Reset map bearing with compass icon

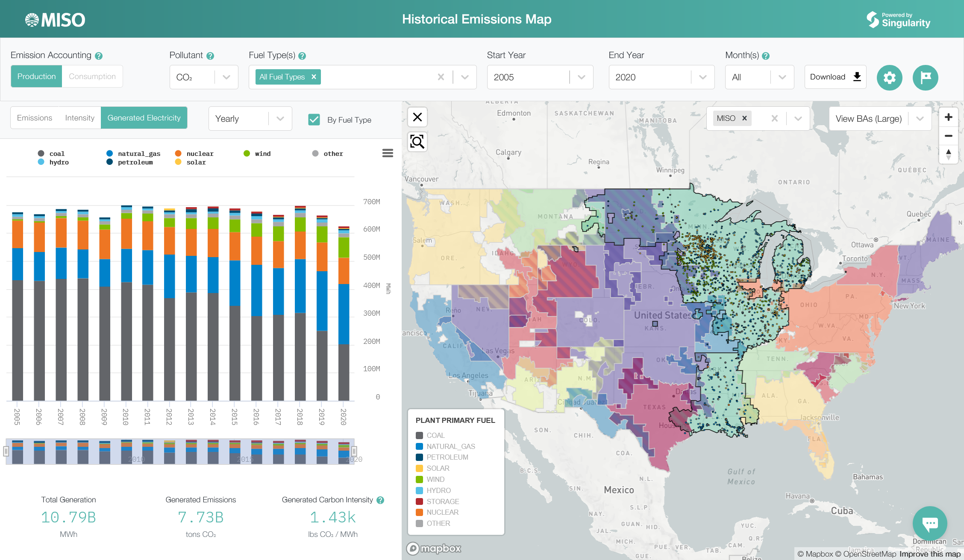[948, 154]
